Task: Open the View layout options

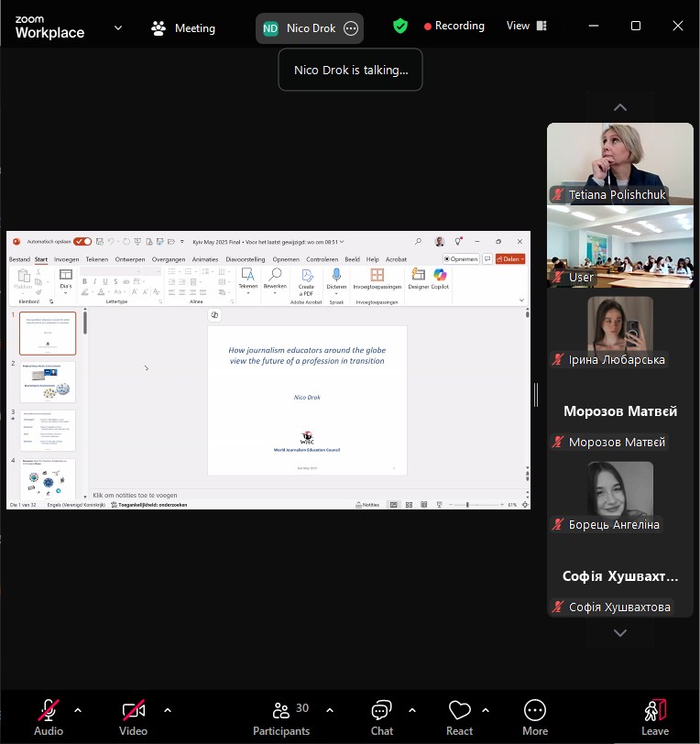Action: (527, 27)
